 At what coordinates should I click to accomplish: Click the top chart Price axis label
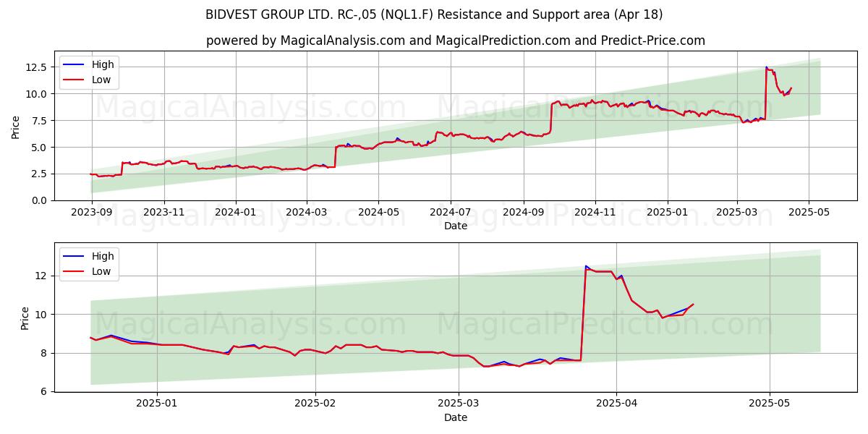(16, 126)
